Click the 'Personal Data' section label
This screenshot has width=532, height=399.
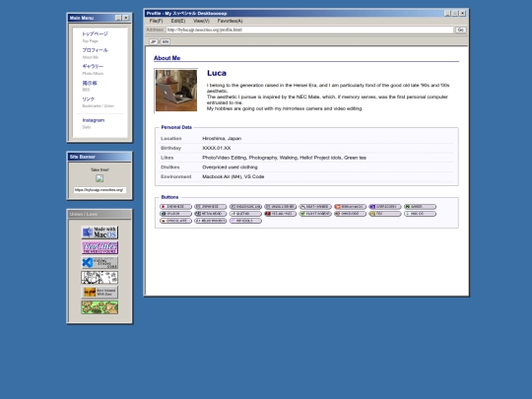[x=176, y=127]
